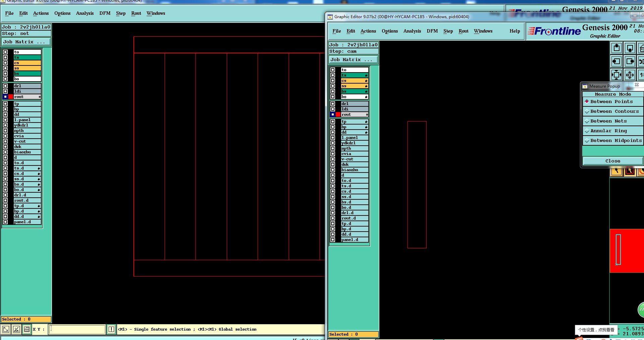This screenshot has width=644, height=340.
Task: Toggle 'rout' layer checkbox in right window
Action: point(333,114)
